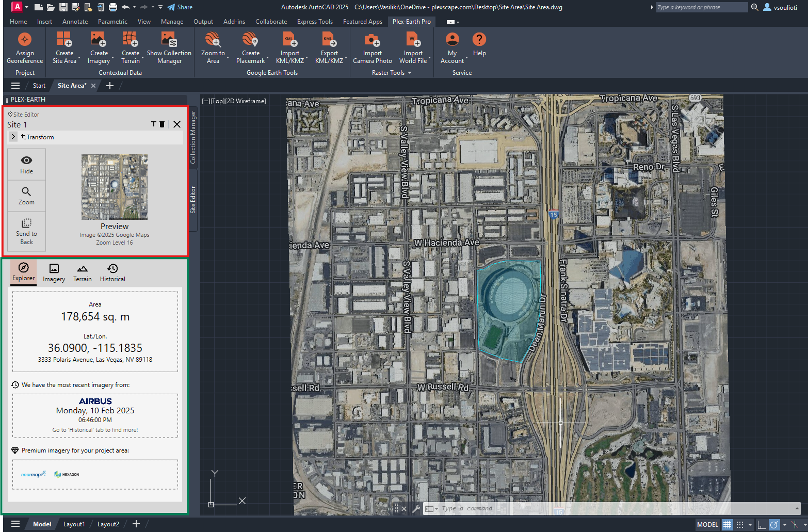Hide Site 1 with the eye button

(26, 165)
